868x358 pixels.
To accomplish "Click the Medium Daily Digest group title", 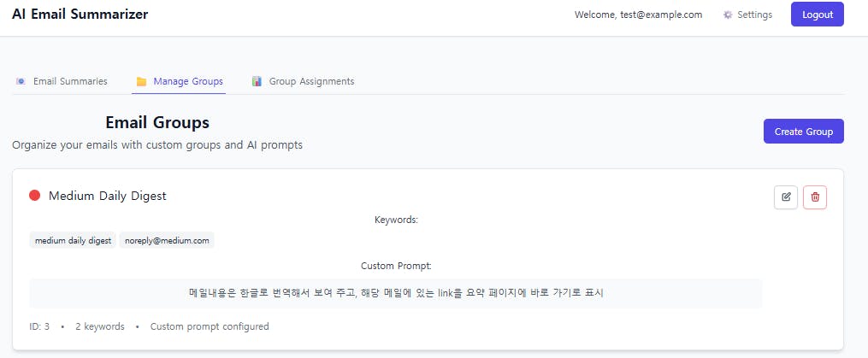I will pyautogui.click(x=108, y=196).
